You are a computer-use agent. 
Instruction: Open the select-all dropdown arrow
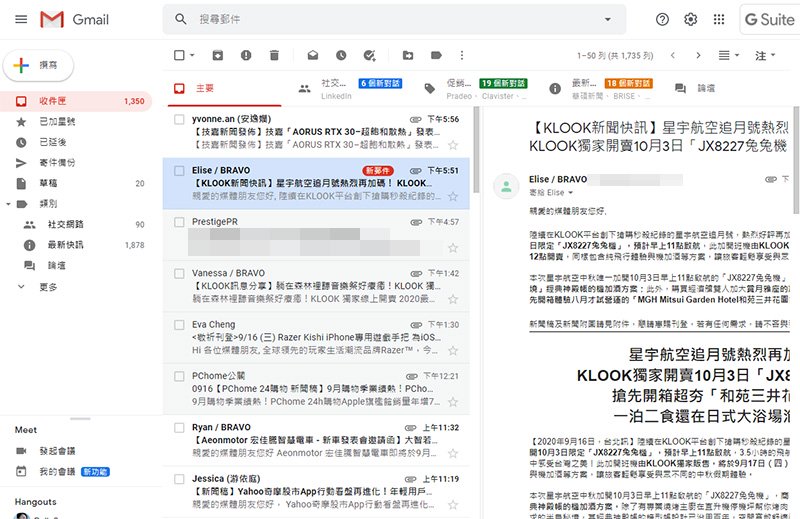pos(194,55)
